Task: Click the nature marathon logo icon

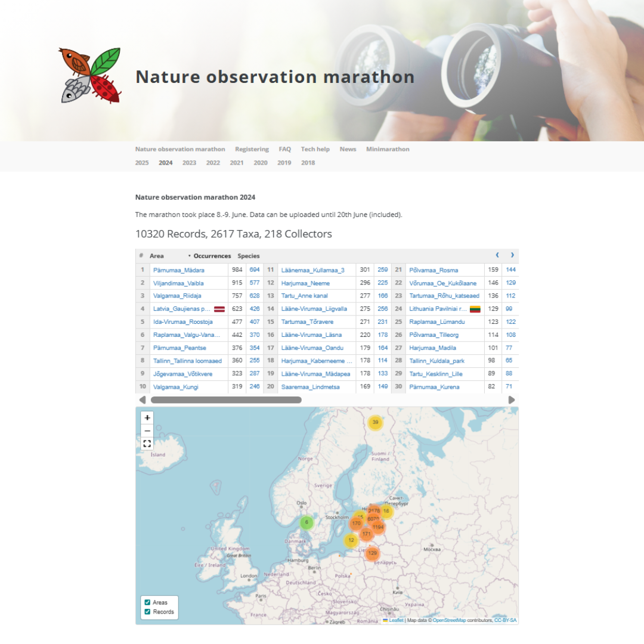Action: pyautogui.click(x=91, y=75)
